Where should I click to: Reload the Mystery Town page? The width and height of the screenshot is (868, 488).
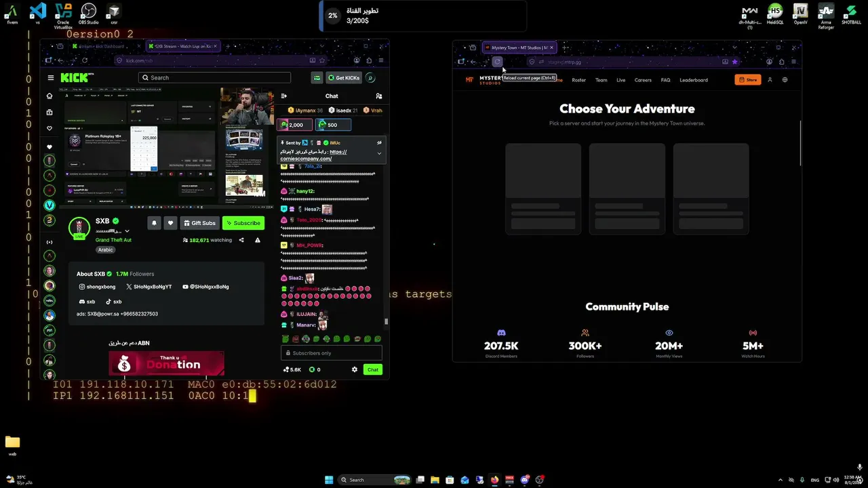coord(497,62)
